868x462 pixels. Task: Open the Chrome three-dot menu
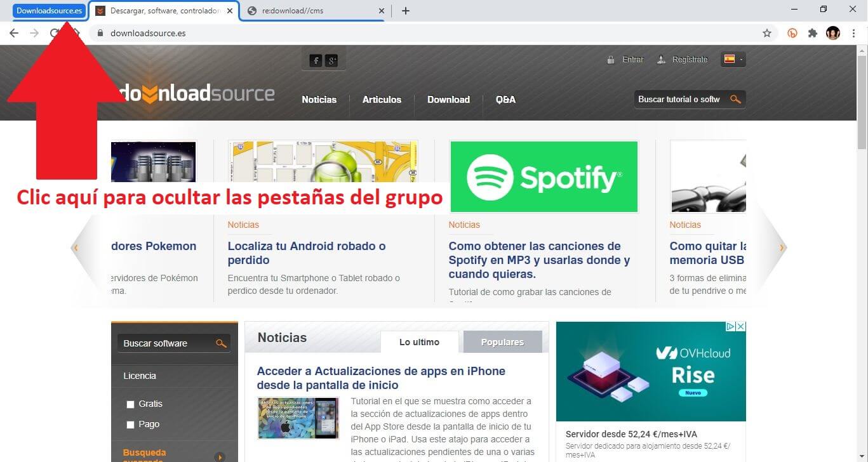(x=854, y=33)
